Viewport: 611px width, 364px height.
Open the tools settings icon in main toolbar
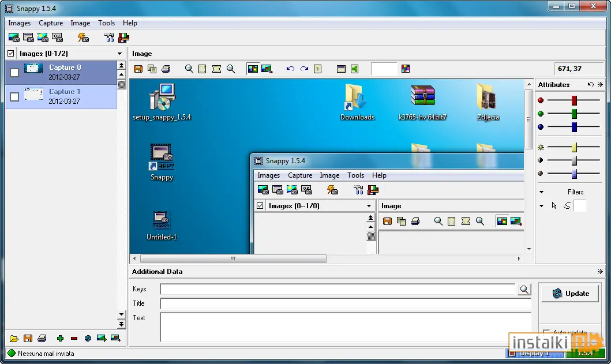click(x=109, y=37)
